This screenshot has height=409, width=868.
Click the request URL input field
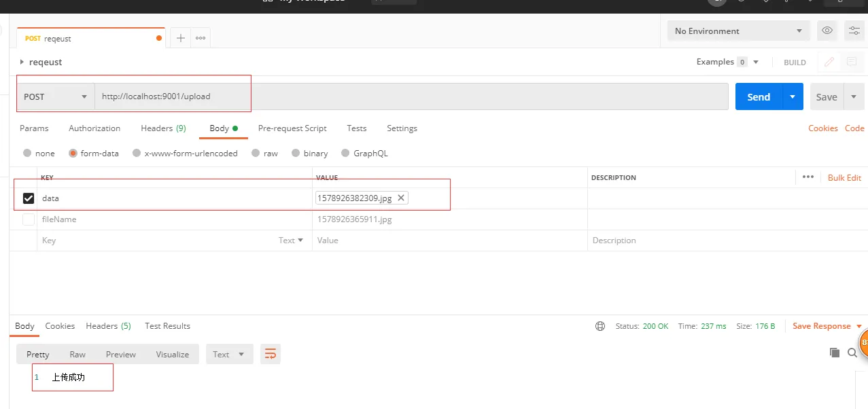408,96
